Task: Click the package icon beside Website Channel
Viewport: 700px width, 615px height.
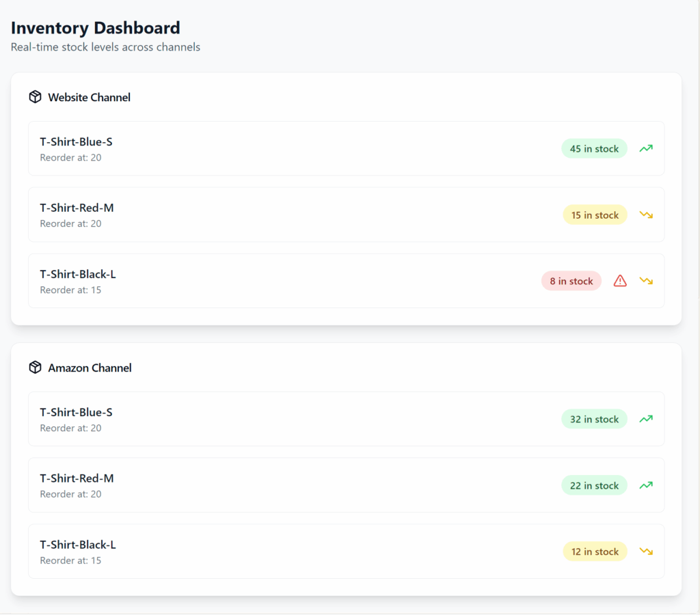Action: pos(35,96)
